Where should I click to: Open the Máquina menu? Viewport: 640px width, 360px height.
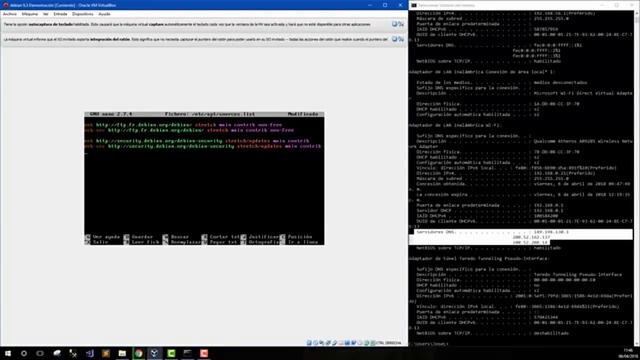click(29, 14)
